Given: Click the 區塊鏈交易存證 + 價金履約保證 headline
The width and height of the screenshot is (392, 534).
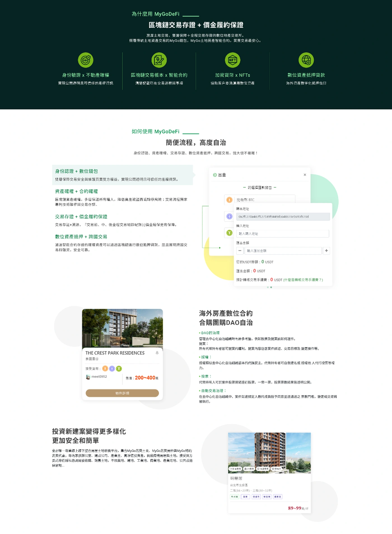Looking at the screenshot, I should click(196, 25).
